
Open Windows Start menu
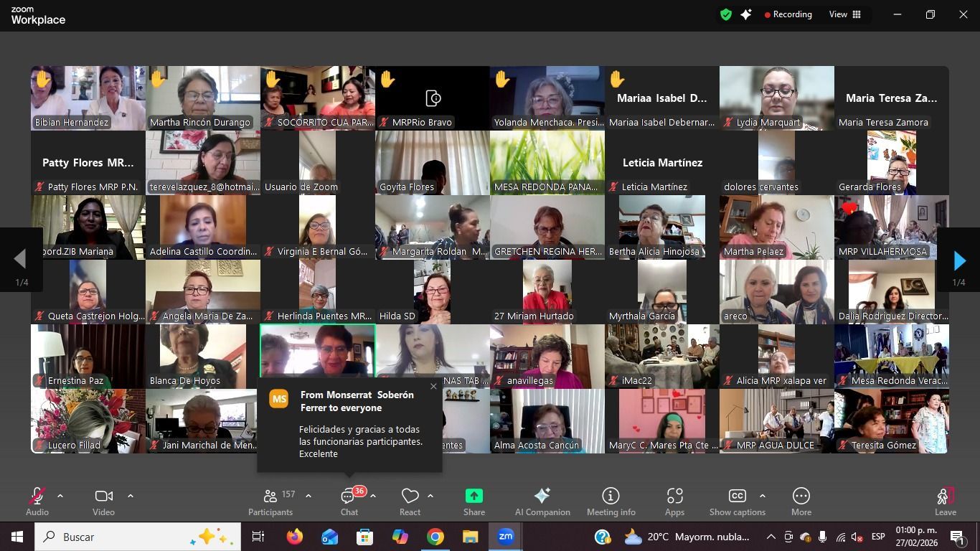pyautogui.click(x=17, y=537)
